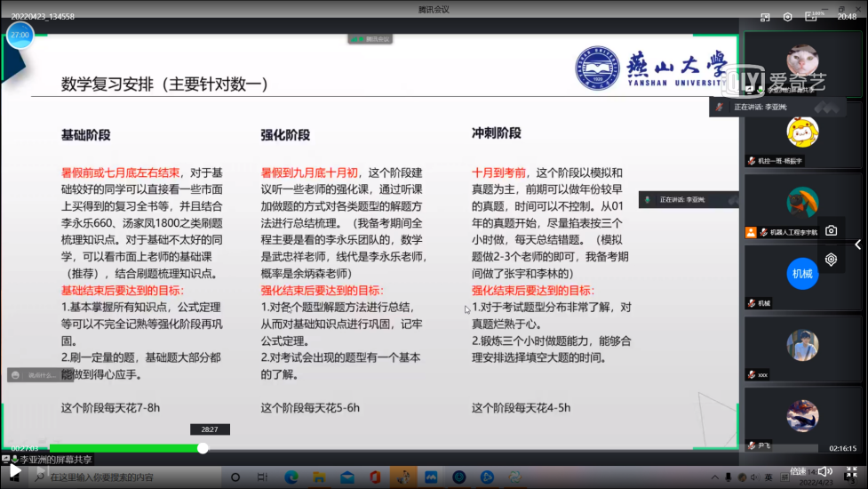Click the 27:00 timer circle
Screen dimensions: 868x489
(20, 35)
